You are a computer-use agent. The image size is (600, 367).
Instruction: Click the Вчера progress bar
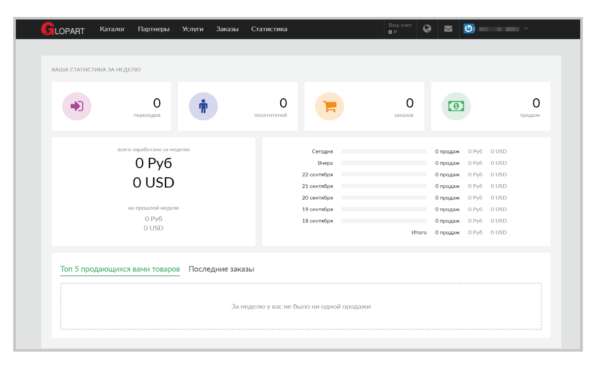(384, 163)
